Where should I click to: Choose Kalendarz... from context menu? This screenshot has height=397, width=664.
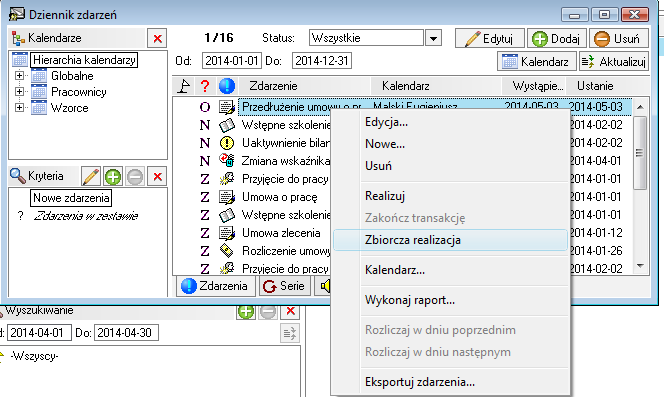395,270
